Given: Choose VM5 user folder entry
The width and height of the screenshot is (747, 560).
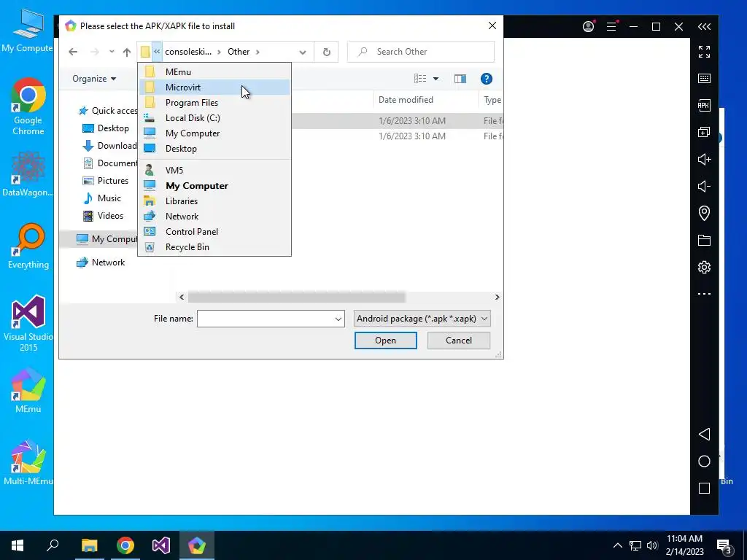Looking at the screenshot, I should click(214, 170).
